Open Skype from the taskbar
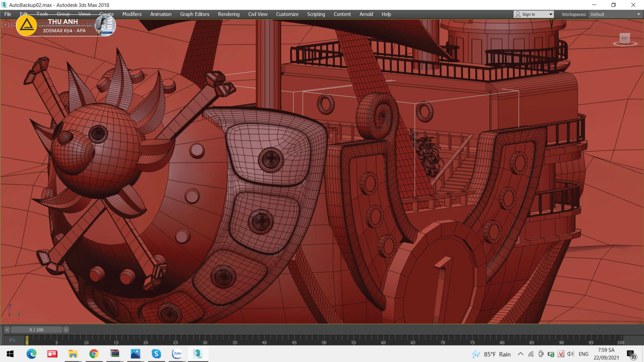The image size is (644, 362). click(x=156, y=354)
